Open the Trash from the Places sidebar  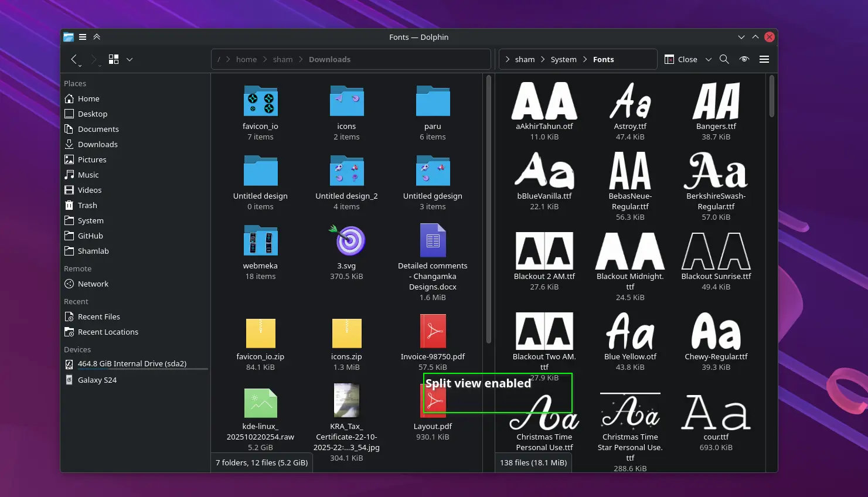tap(87, 205)
